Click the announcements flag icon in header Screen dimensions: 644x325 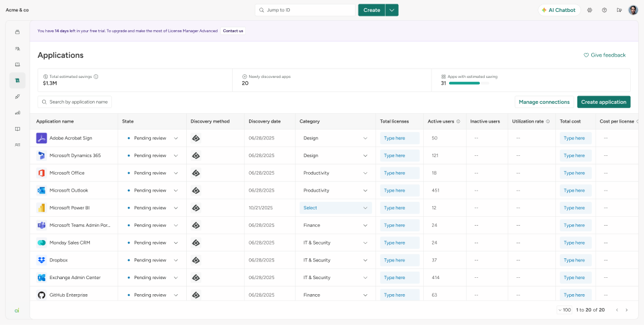(619, 10)
